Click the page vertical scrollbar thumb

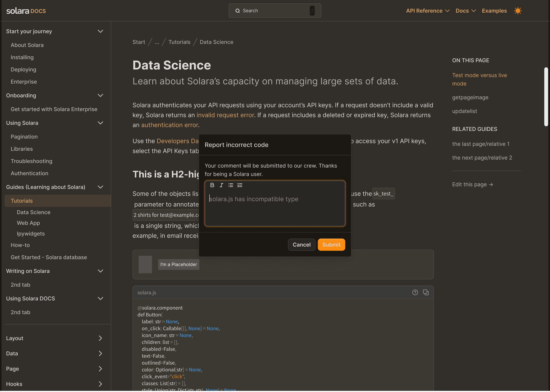(x=546, y=97)
